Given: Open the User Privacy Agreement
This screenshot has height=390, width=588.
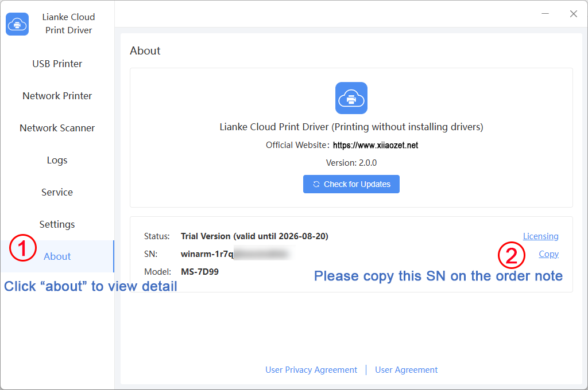Looking at the screenshot, I should (x=311, y=370).
